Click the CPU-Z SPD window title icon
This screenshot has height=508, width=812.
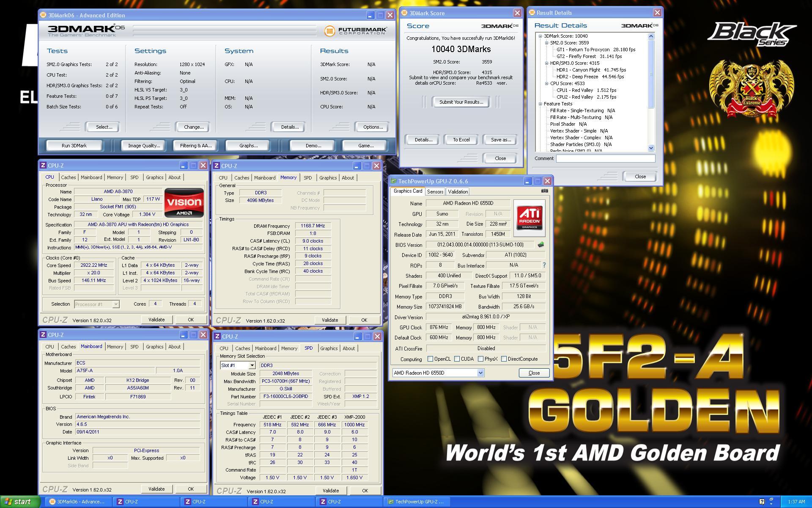tap(217, 336)
